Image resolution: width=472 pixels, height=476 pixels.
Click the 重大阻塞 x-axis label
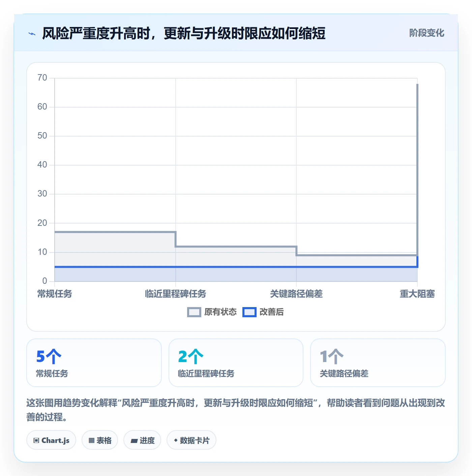417,294
